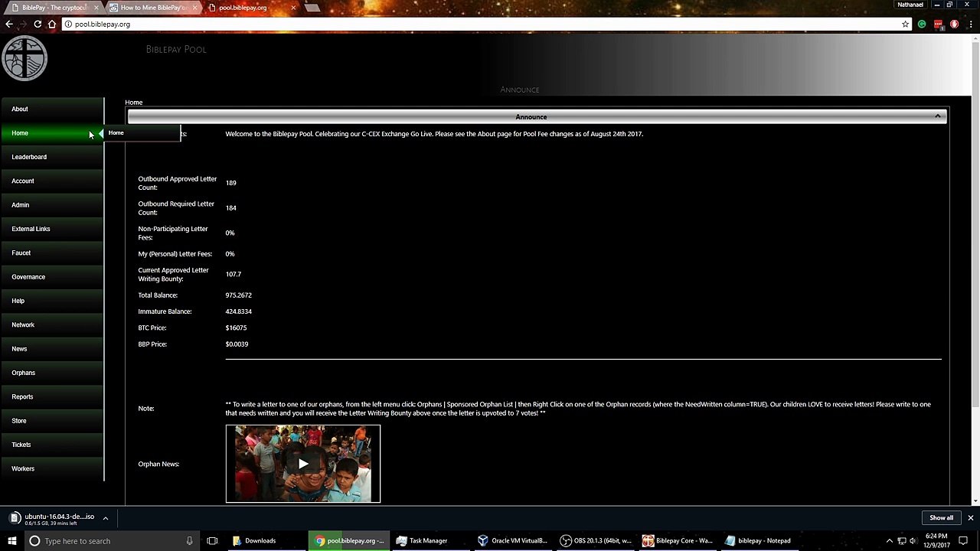The height and width of the screenshot is (551, 980).
Task: Switch to OBS 20.1.3 on taskbar
Action: pos(595,541)
